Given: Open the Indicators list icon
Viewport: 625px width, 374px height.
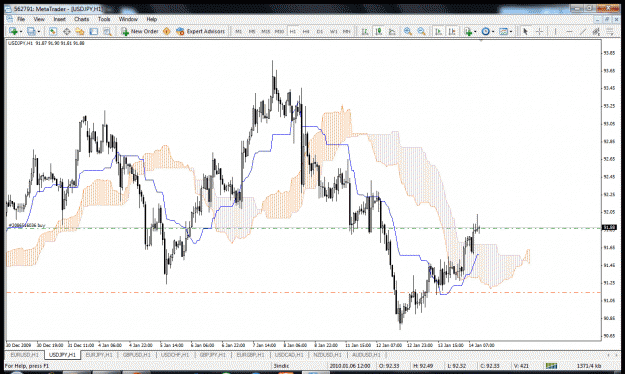Looking at the screenshot, I should click(x=468, y=31).
